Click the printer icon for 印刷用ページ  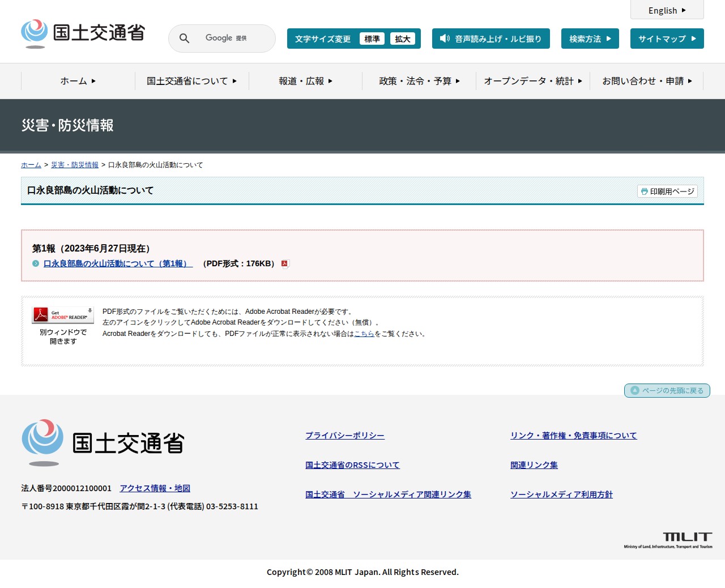click(644, 191)
